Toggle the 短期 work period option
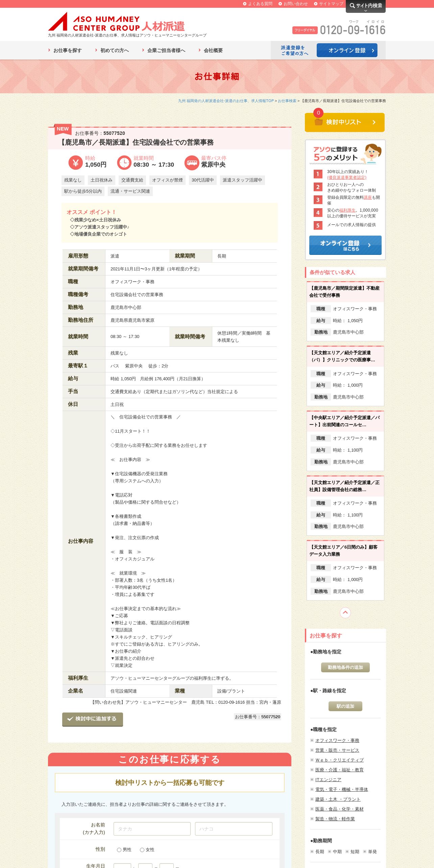 [352, 851]
